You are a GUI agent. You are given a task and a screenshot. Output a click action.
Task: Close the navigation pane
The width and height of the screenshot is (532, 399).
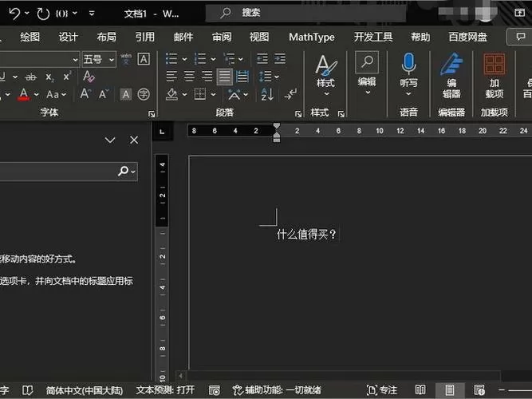(134, 140)
